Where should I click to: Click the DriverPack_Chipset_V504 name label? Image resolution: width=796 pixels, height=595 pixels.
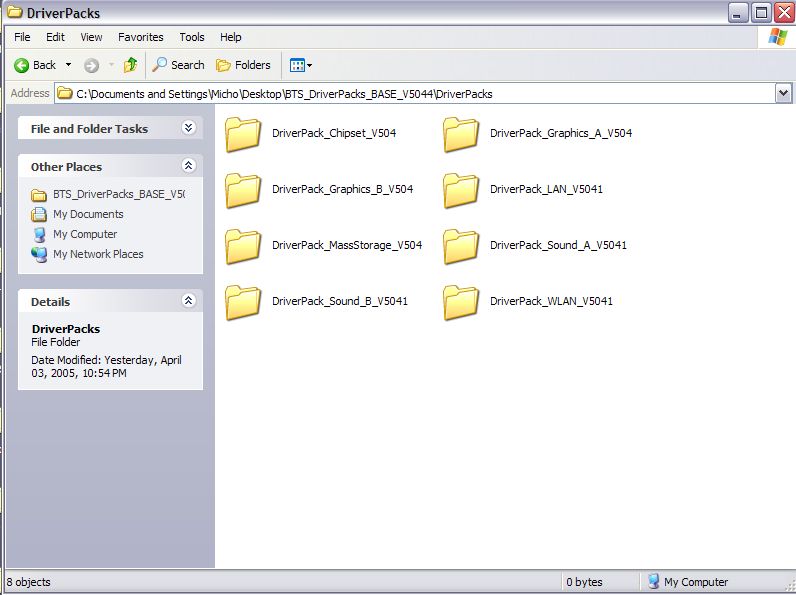coord(334,133)
